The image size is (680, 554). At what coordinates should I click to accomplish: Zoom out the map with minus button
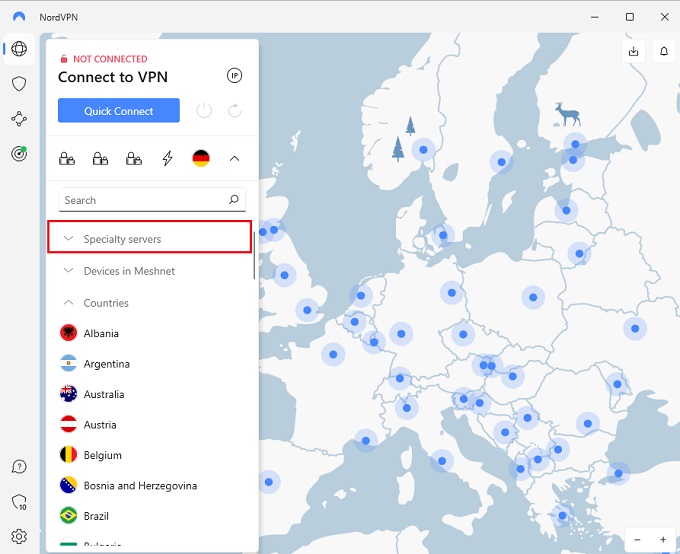(x=637, y=540)
